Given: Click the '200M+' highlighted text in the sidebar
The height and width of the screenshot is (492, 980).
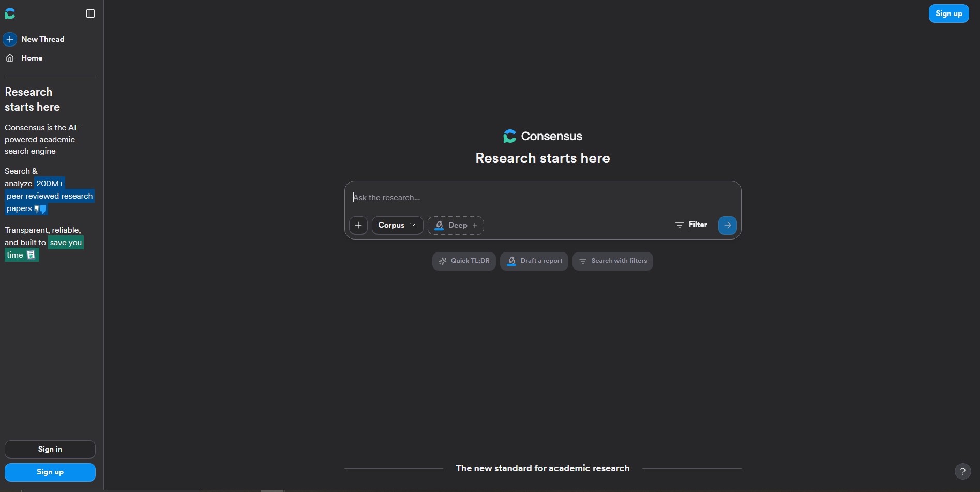Looking at the screenshot, I should click(x=50, y=184).
